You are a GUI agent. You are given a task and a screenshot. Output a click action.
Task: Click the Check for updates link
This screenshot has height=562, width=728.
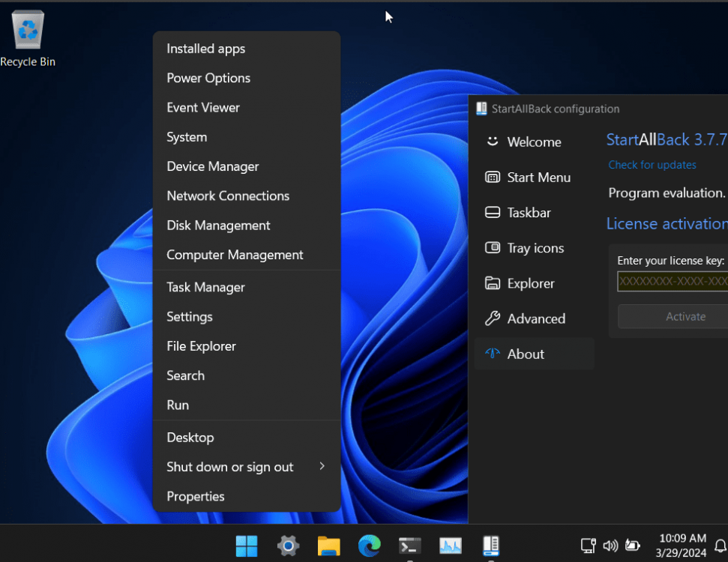652,165
